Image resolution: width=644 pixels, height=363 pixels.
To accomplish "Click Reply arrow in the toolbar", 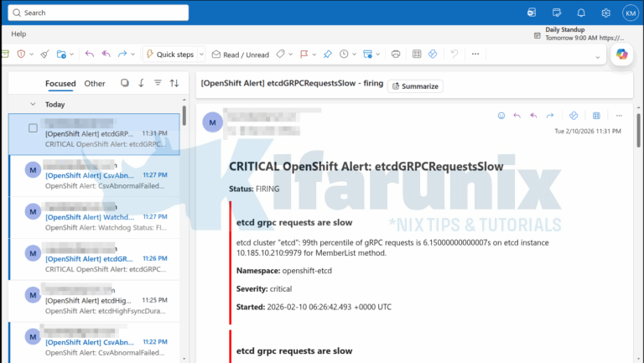I will (x=90, y=54).
